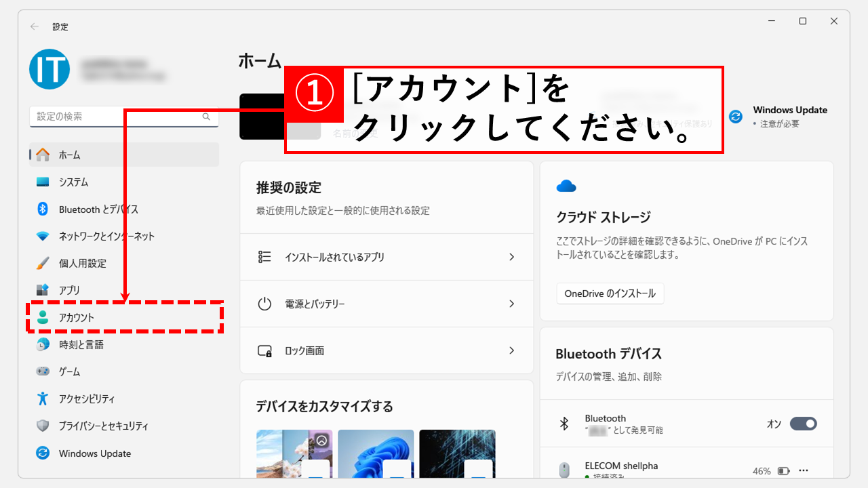Open 時刻と言語 settings page
The width and height of the screenshot is (868, 488).
124,344
